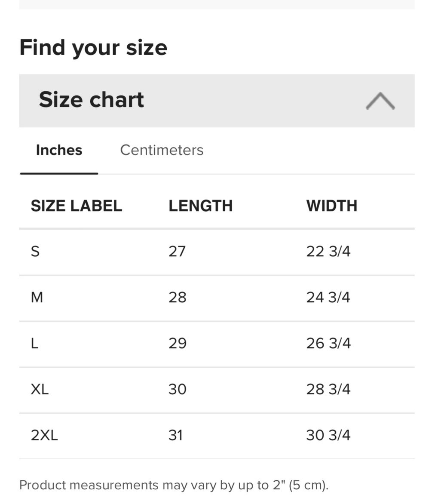
Task: Click the width value 28 3/4
Action: (328, 389)
